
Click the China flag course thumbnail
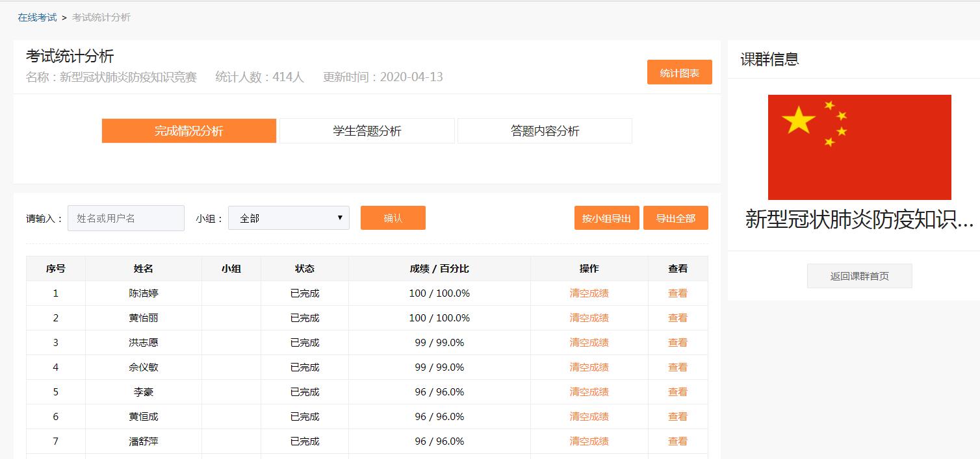(x=859, y=147)
